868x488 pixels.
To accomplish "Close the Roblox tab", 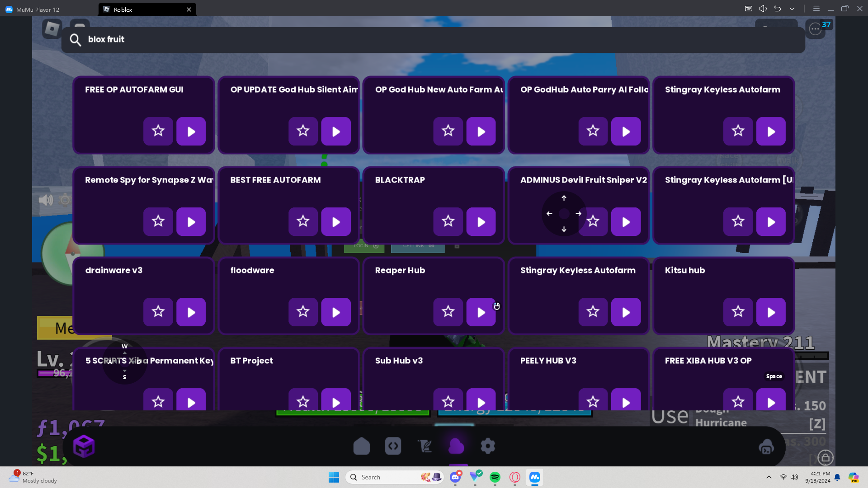I will point(189,9).
